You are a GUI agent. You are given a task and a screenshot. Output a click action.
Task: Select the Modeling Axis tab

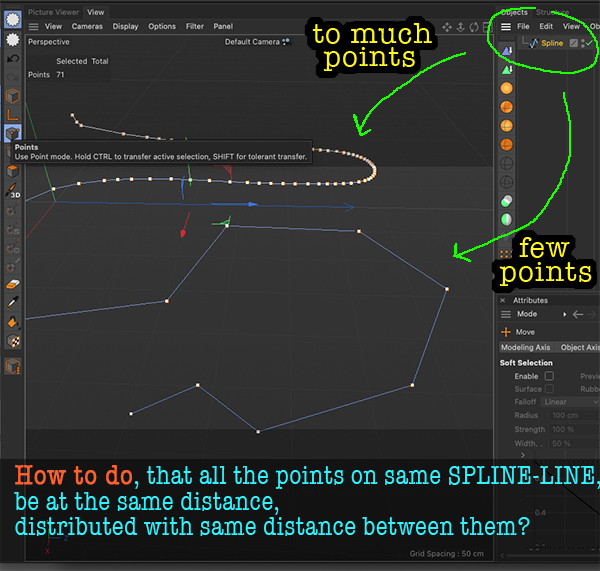[x=526, y=347]
